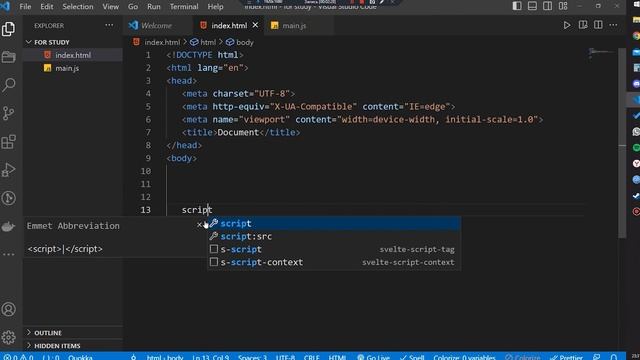The height and width of the screenshot is (360, 640).
Task: Click the editor minimap preview
Action: pos(602,54)
